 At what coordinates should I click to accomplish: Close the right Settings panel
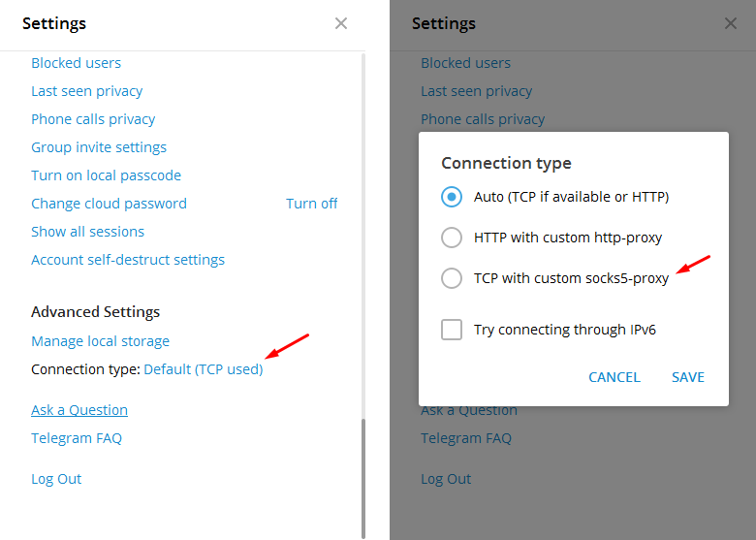731,23
